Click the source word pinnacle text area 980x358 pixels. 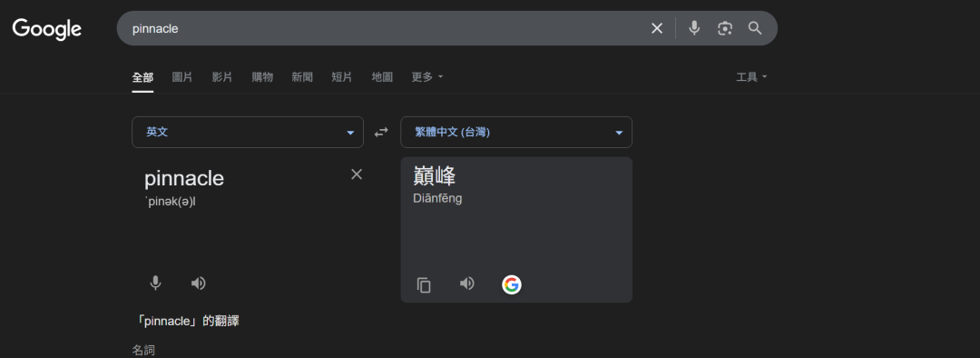[183, 178]
